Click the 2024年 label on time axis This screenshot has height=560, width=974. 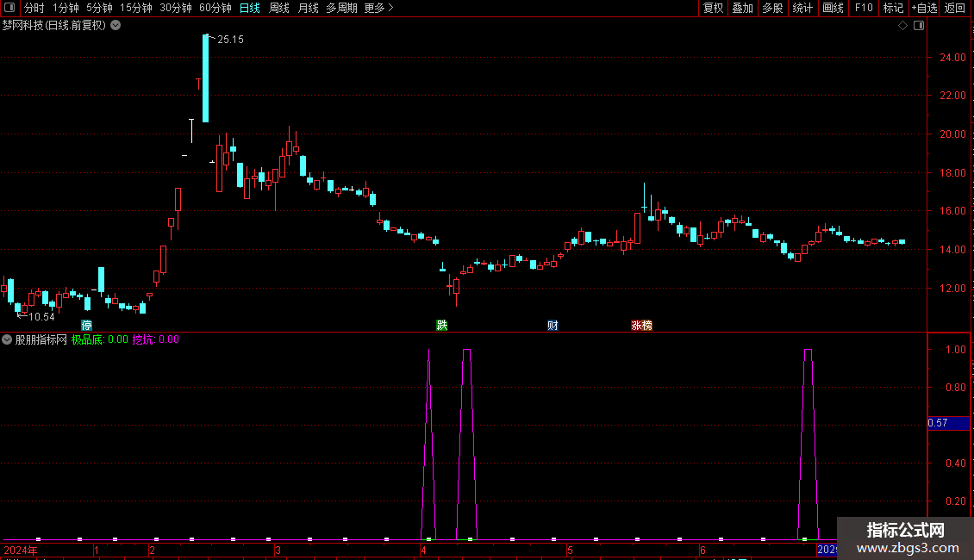tap(21, 550)
